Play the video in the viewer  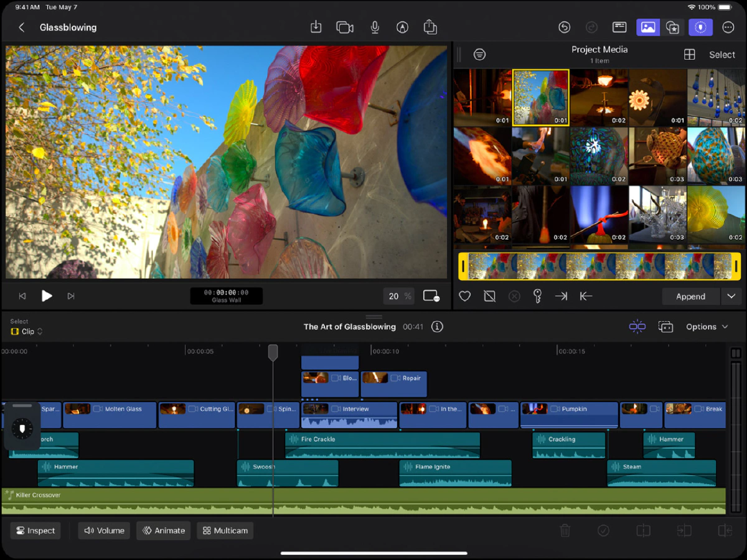(47, 296)
